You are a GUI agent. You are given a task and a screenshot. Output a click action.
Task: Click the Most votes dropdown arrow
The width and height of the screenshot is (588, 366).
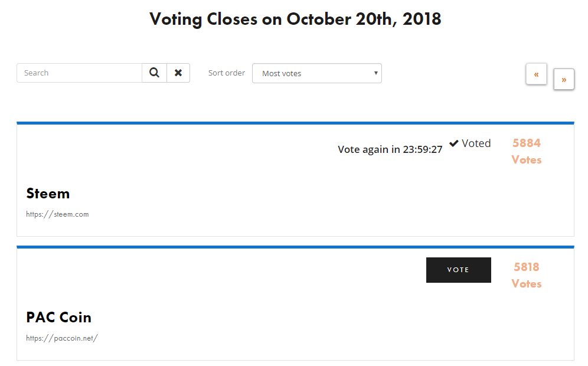point(376,73)
